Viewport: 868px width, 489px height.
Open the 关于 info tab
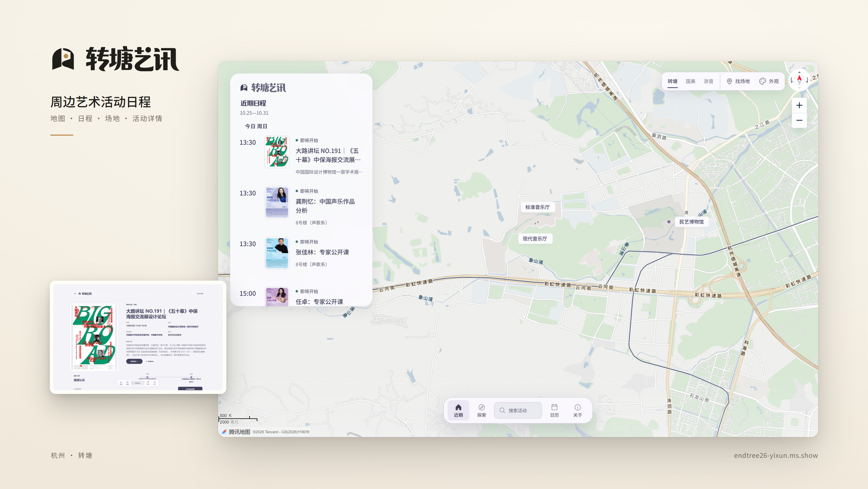578,410
